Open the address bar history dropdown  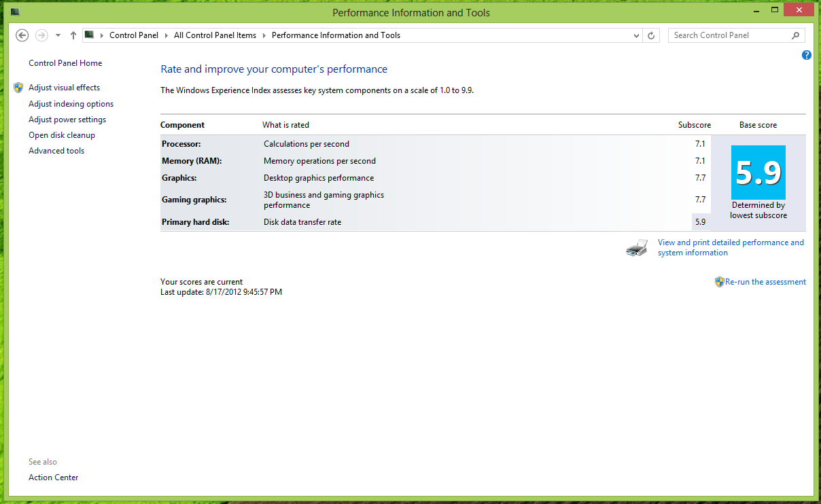click(636, 35)
